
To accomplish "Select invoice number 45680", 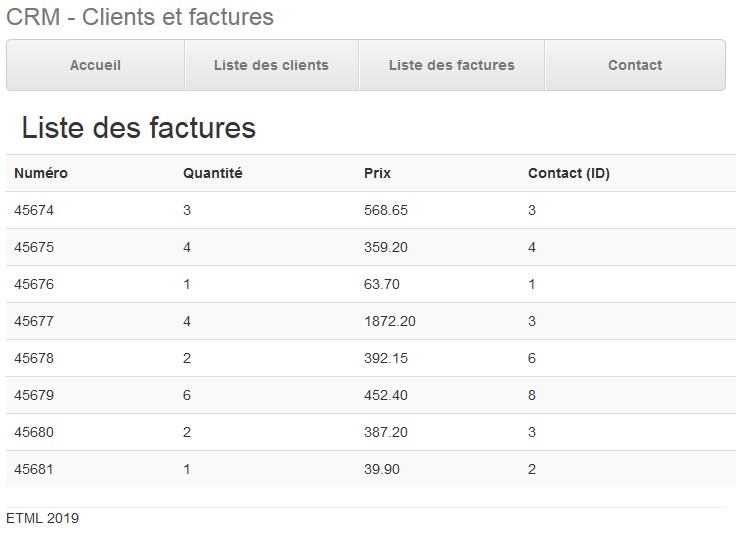I will point(34,432).
